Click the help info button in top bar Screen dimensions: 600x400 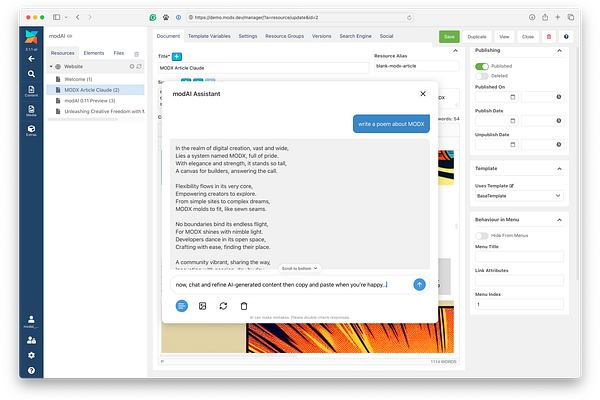pos(566,37)
